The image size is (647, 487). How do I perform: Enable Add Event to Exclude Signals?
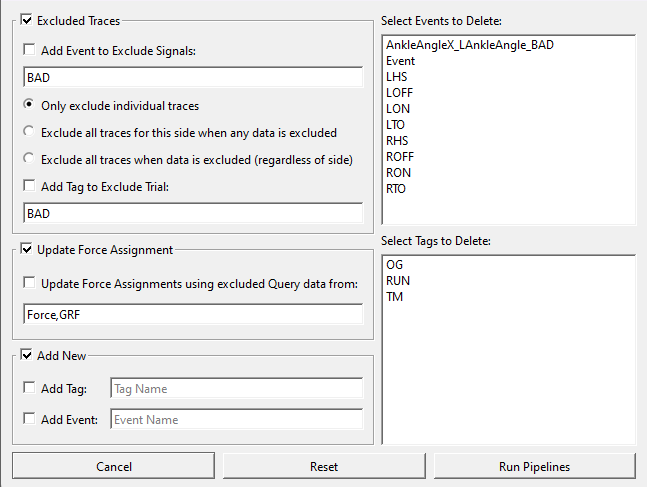(x=29, y=50)
